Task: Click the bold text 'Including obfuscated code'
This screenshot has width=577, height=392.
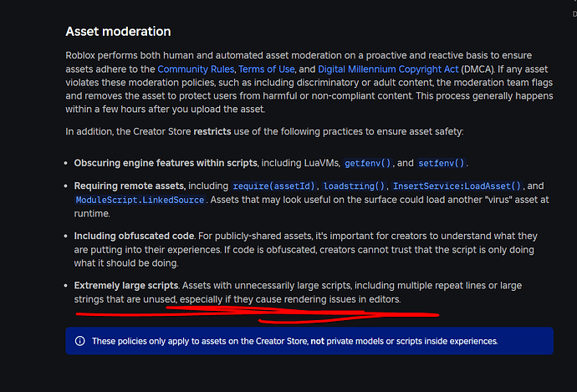Action: (x=134, y=236)
